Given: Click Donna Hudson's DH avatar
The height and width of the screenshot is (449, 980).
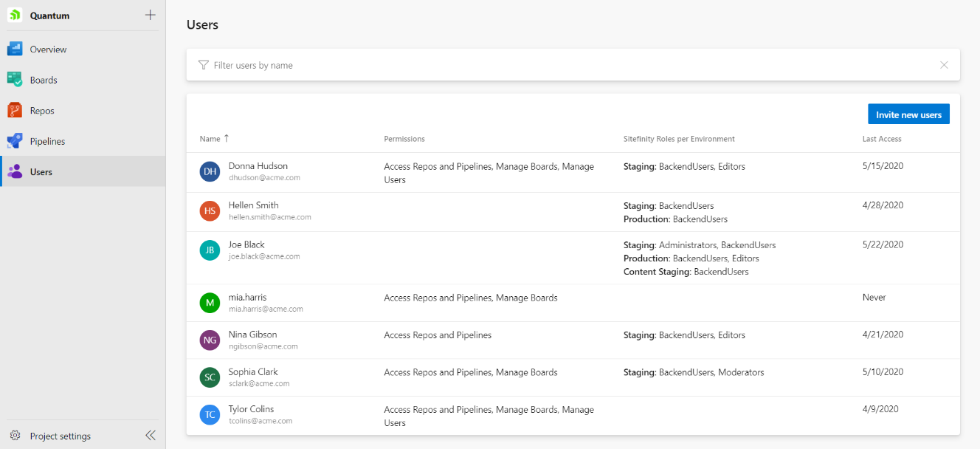Looking at the screenshot, I should point(210,172).
